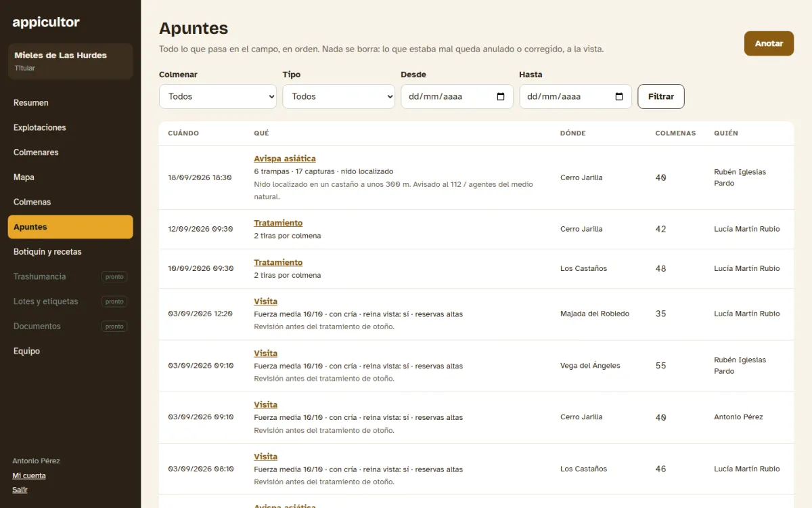Open Visita entry at Majada del Robledo
This screenshot has width=812, height=508.
click(x=265, y=301)
